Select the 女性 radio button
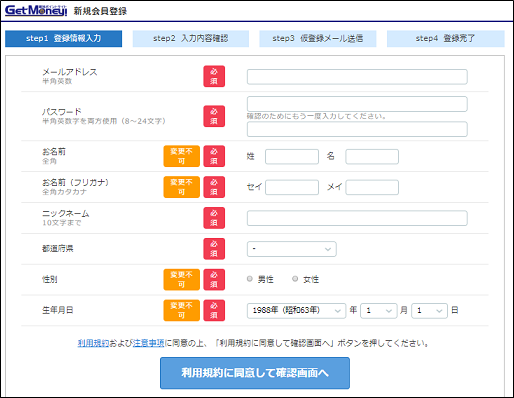Viewport: 514px width, 398px height. [x=295, y=279]
